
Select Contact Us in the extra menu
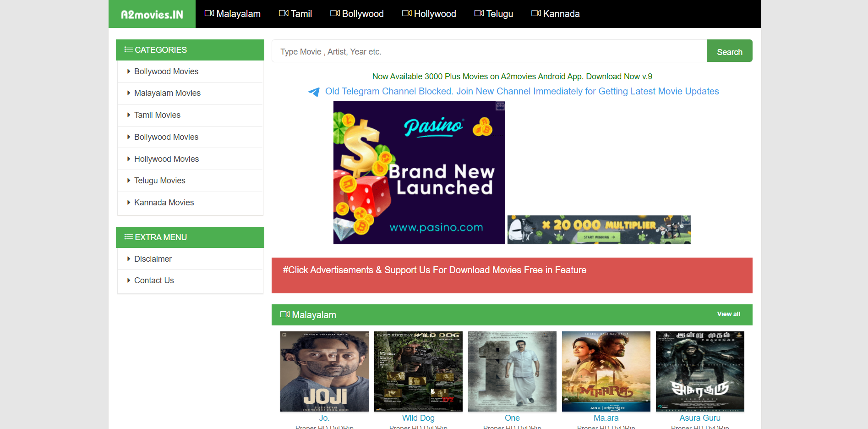pyautogui.click(x=154, y=280)
